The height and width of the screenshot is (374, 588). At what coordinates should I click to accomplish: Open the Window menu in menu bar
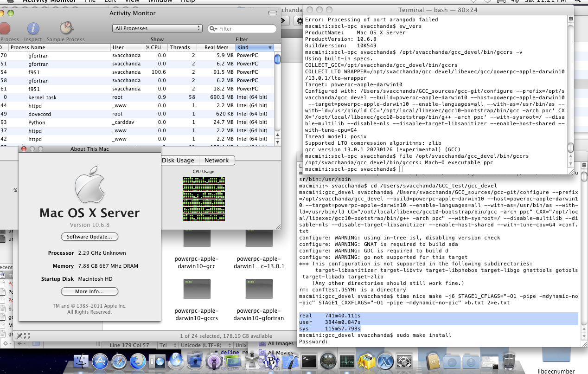pyautogui.click(x=160, y=1)
